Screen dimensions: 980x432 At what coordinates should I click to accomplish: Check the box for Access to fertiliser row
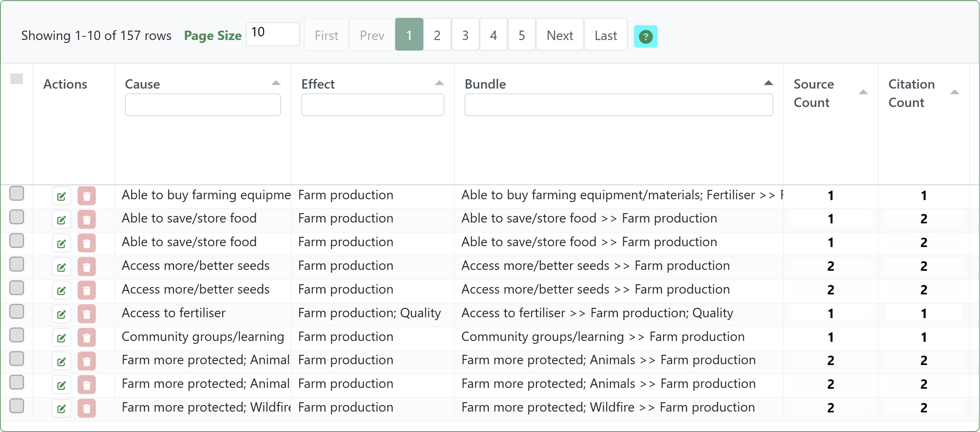point(17,312)
